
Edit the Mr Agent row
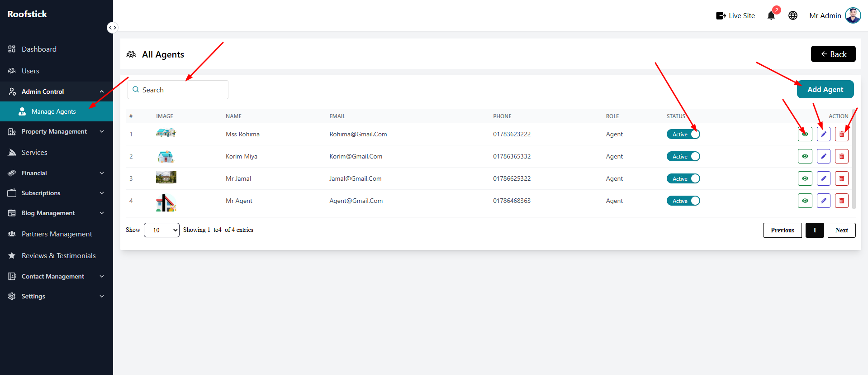tap(824, 201)
